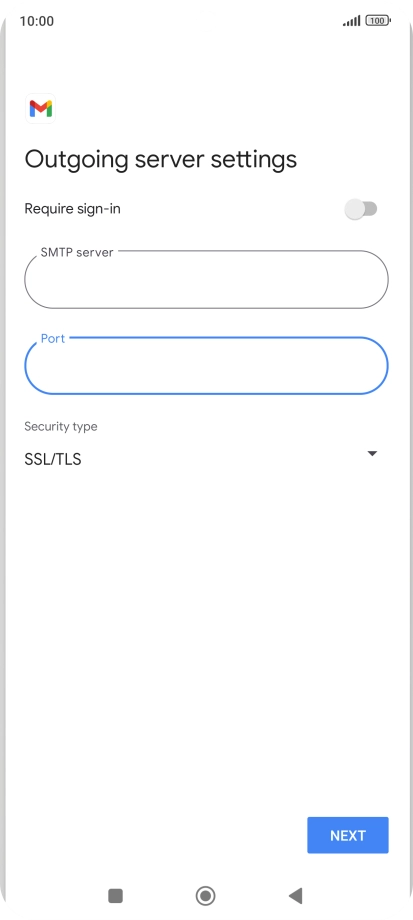The width and height of the screenshot is (413, 920).
Task: Focus the SMTP server input field
Action: tap(206, 280)
